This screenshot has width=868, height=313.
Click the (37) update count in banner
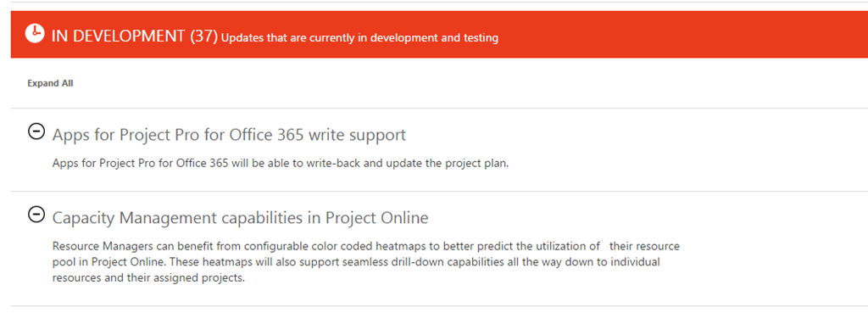(x=203, y=36)
